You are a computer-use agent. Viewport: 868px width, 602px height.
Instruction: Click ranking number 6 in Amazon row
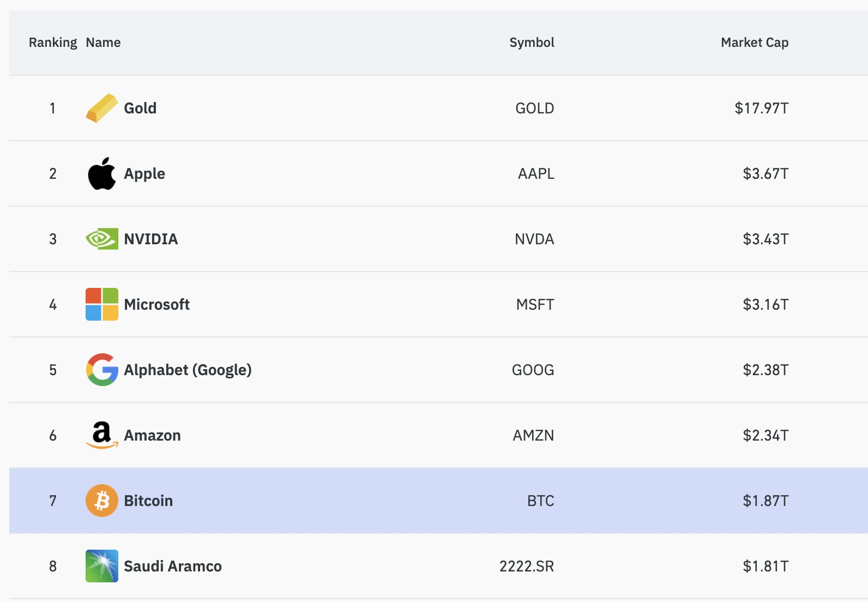click(x=53, y=435)
